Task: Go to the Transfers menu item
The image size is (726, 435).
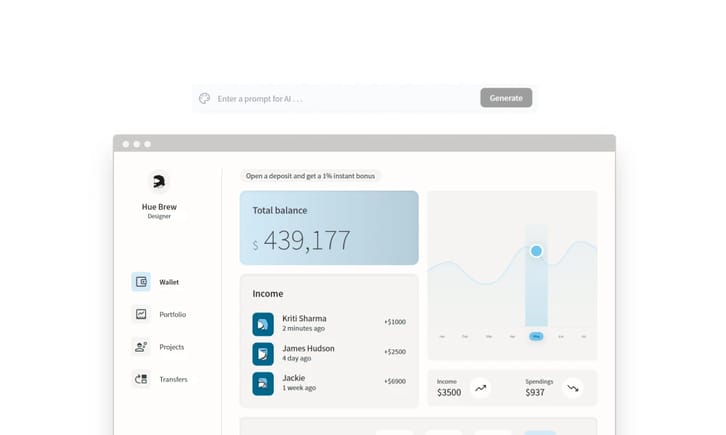Action: pyautogui.click(x=173, y=379)
